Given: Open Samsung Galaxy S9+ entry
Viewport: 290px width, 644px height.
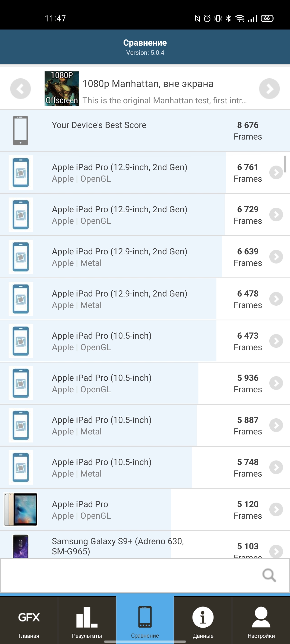Looking at the screenshot, I should coord(134,546).
